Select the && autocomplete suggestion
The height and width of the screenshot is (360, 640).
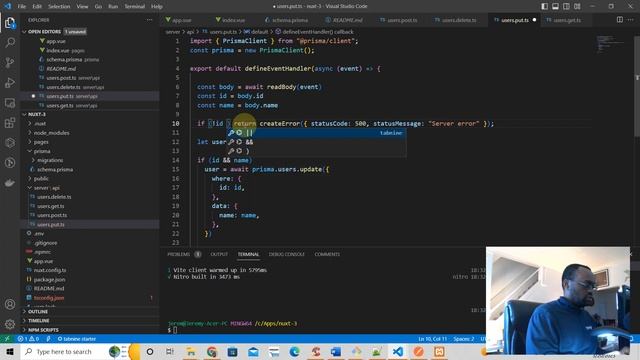316,142
